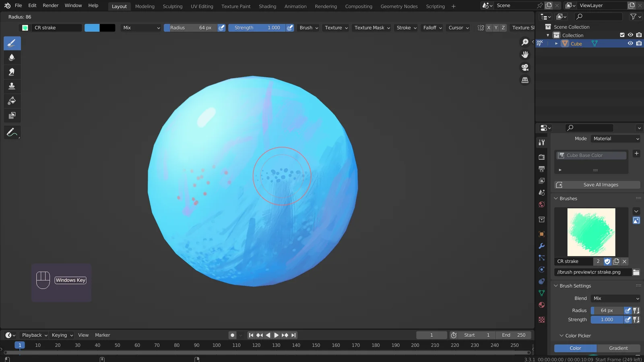Select the Annotate tool
The image size is (644, 362).
point(12,132)
